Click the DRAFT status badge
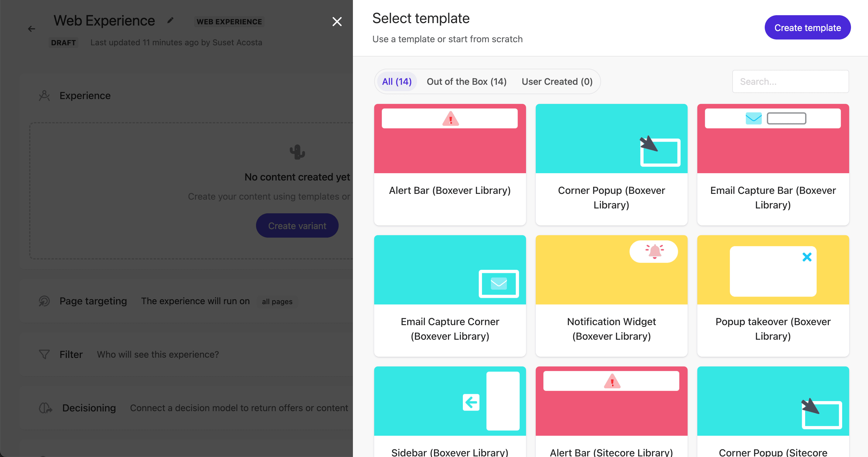 pyautogui.click(x=63, y=43)
